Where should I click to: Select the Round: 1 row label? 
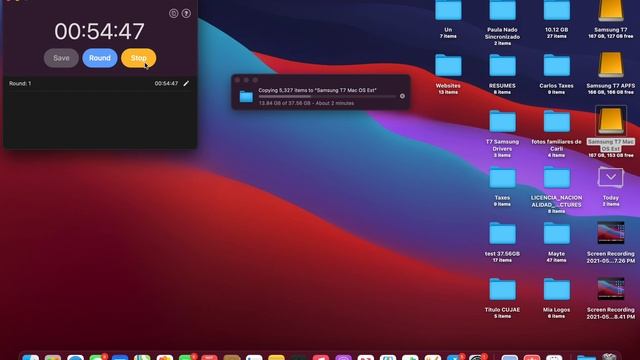tap(20, 83)
